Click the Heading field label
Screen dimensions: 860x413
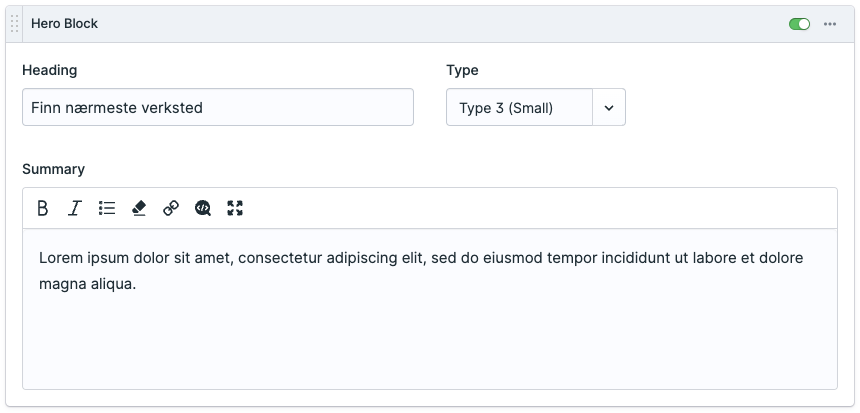coord(49,70)
